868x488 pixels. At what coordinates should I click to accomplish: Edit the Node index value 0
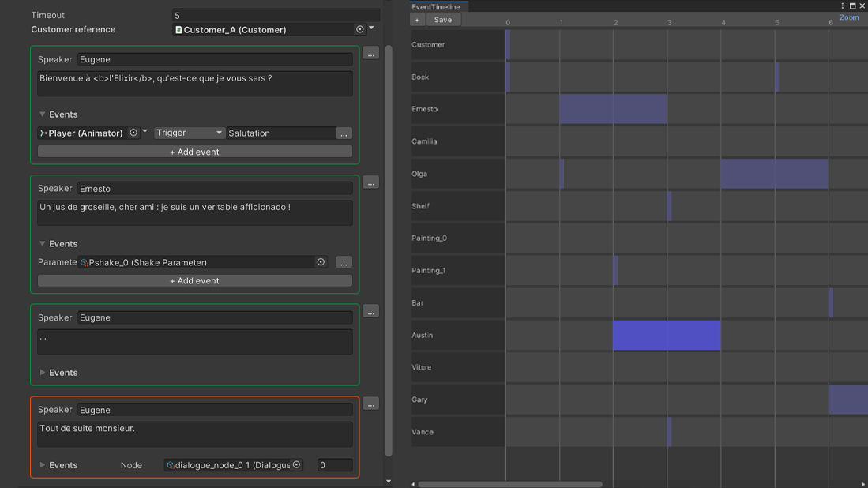[x=335, y=465]
